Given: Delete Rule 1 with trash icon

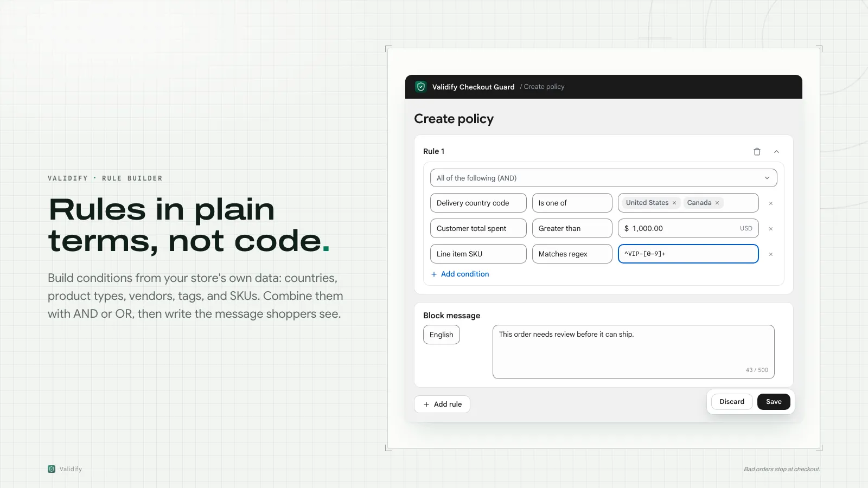Looking at the screenshot, I should point(757,152).
